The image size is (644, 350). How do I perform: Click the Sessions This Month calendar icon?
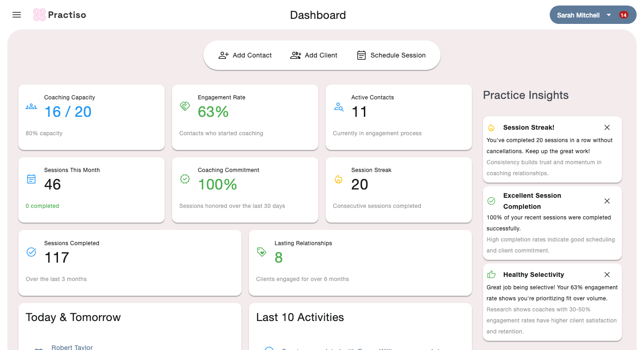31,179
